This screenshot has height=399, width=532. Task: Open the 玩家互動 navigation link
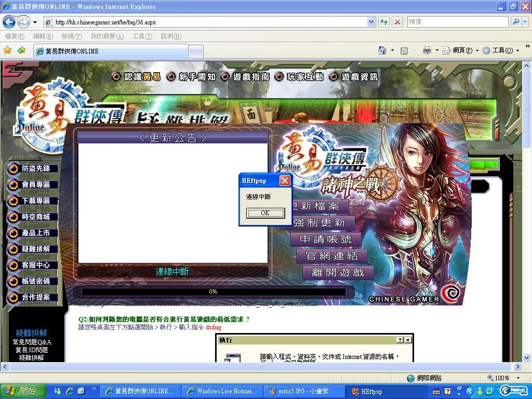[x=299, y=77]
